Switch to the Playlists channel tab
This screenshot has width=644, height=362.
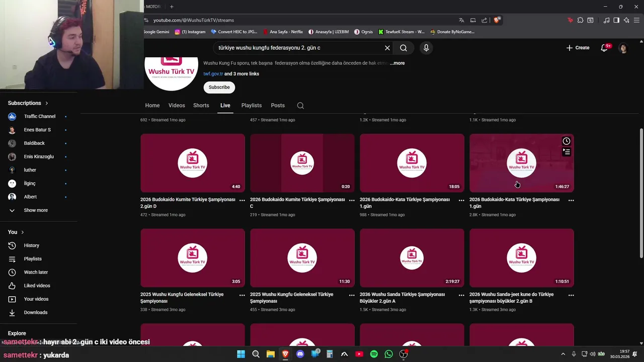coord(252,106)
